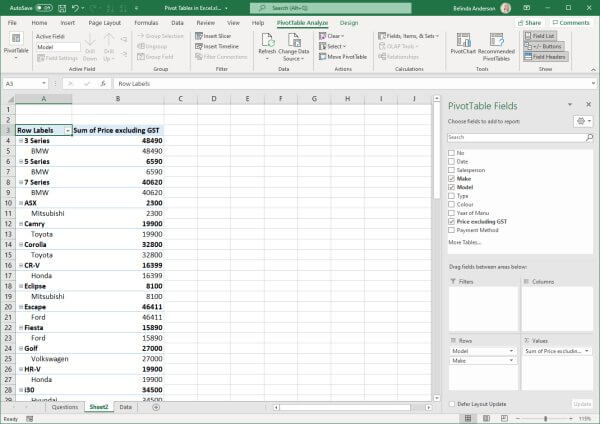
Task: Click the Save icon in title bar
Action: 62,8
